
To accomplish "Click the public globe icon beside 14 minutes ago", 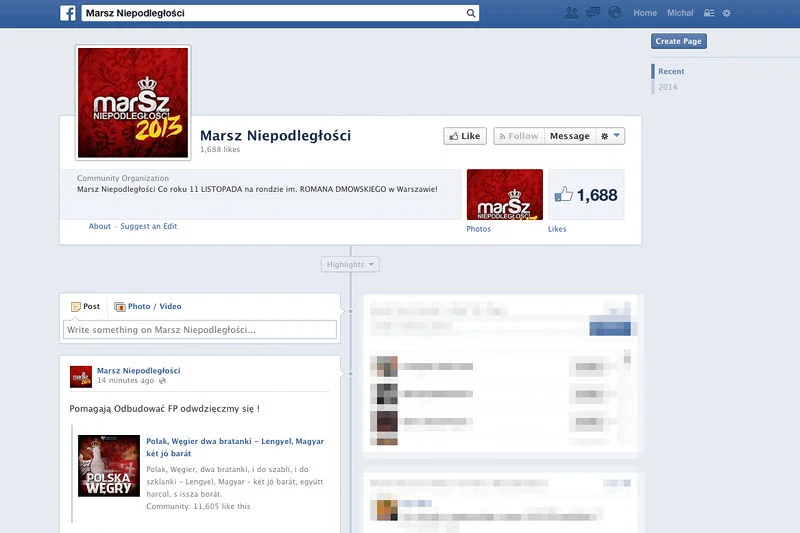I will coord(162,380).
